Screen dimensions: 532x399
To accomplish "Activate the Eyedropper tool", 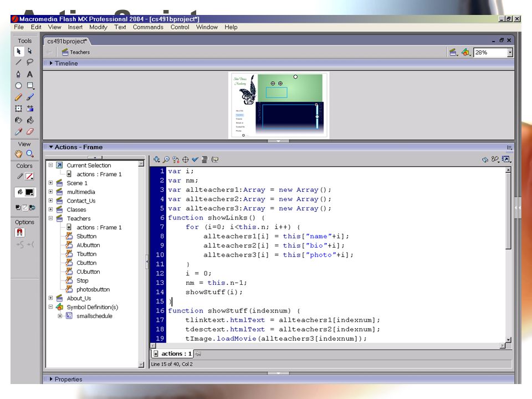I will click(19, 132).
